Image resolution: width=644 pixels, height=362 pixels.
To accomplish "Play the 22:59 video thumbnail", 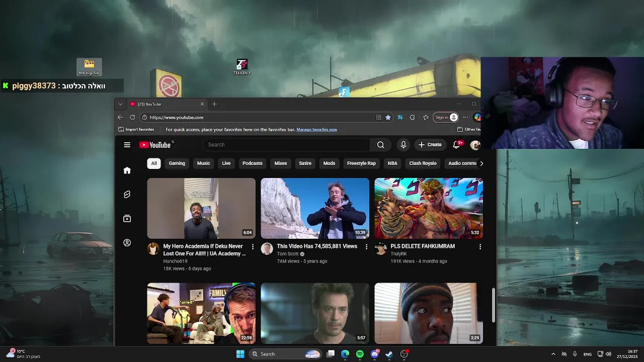I will tap(201, 314).
